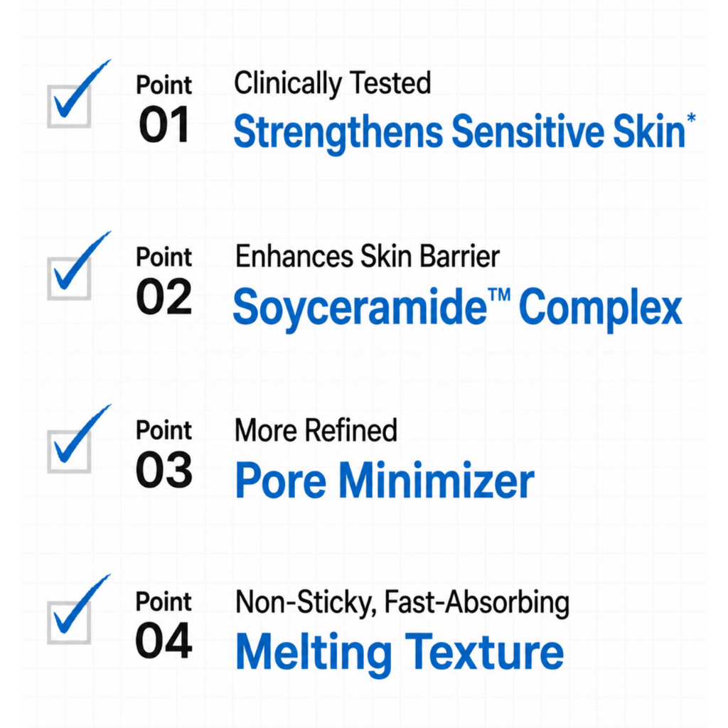Toggle the Point 01 checkbox
The image size is (728, 728).
[69, 107]
